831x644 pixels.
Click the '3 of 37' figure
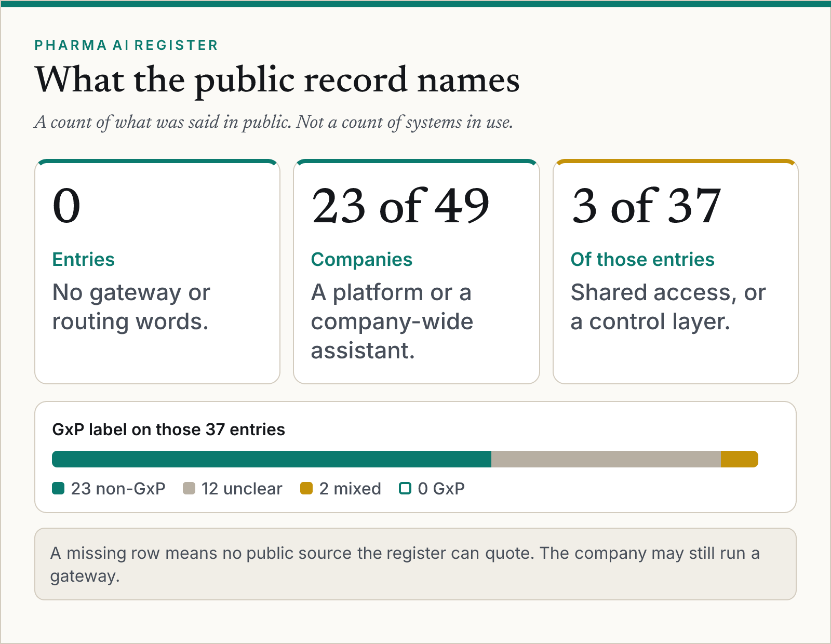coord(646,206)
